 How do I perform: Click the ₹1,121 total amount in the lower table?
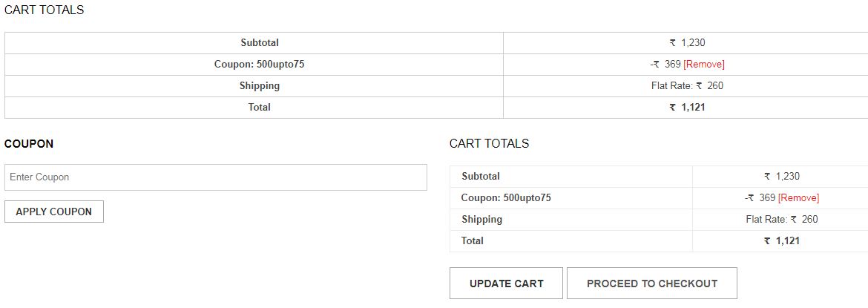[782, 241]
